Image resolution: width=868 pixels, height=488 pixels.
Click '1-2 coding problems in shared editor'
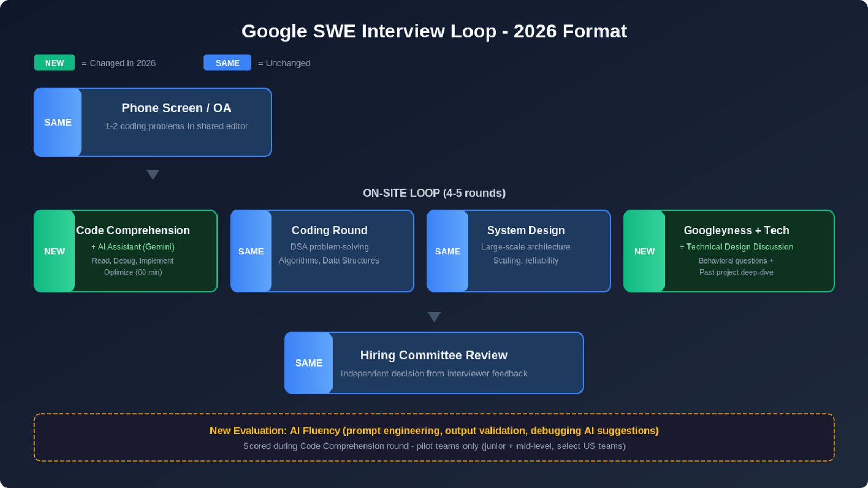coord(176,126)
